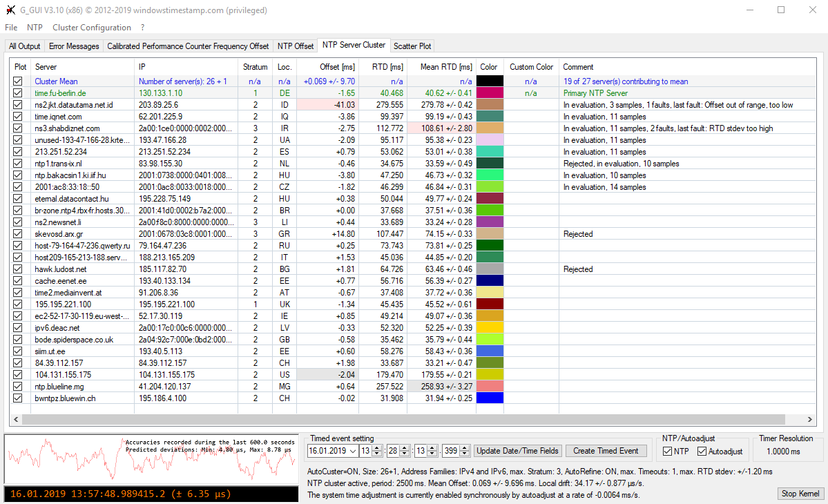Click the horizontal scrollbar right arrow
The height and width of the screenshot is (504, 828).
809,420
